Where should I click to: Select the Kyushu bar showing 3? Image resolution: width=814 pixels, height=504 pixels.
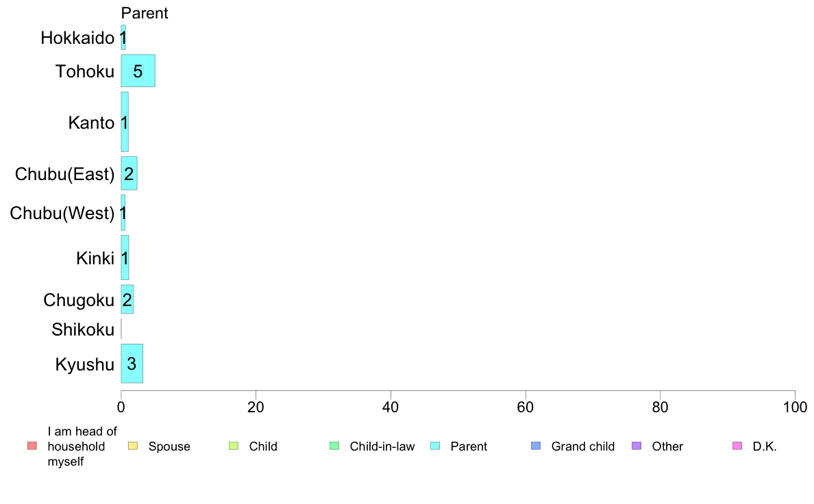[132, 364]
